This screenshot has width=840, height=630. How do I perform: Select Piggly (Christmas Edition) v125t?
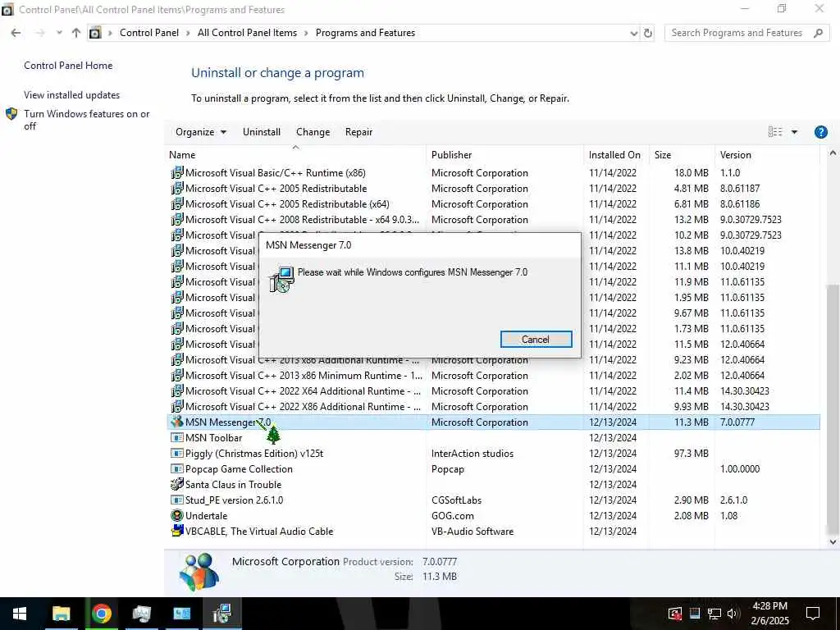[493, 453]
